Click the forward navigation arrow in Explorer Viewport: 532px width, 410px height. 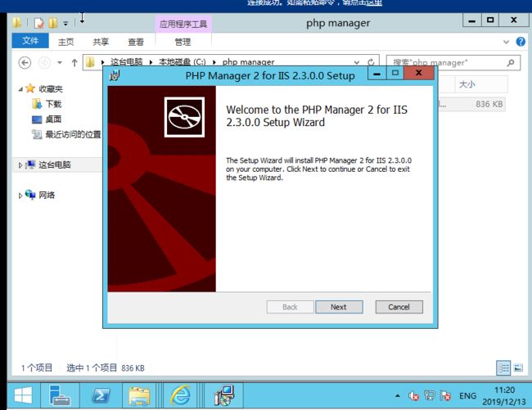pos(44,63)
